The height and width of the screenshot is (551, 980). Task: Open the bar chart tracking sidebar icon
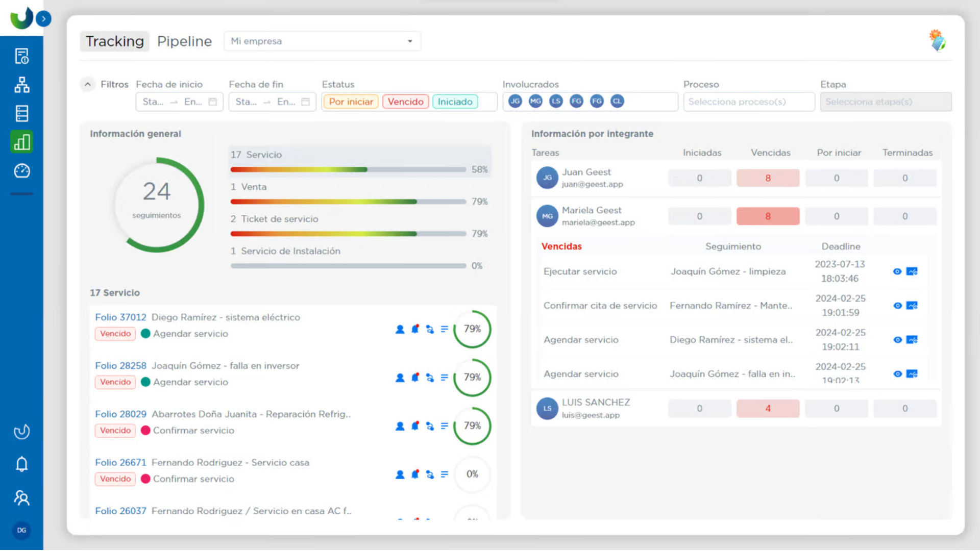(x=21, y=142)
